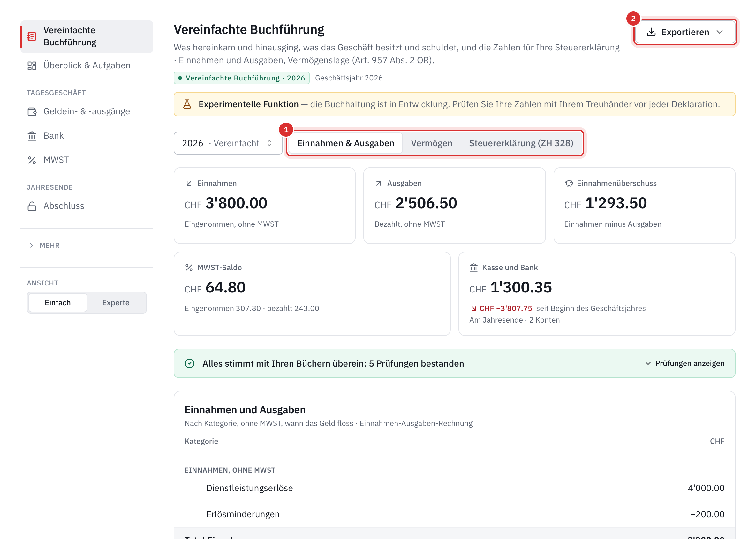Click the green check circle icon
Viewport: 756px width, 539px height.
(190, 363)
